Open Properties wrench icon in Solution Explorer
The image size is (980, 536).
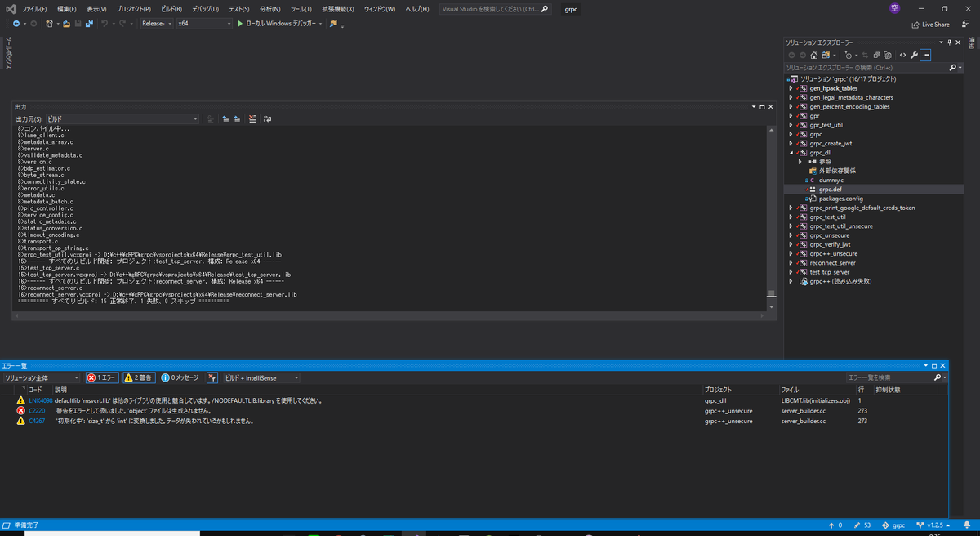pos(914,55)
